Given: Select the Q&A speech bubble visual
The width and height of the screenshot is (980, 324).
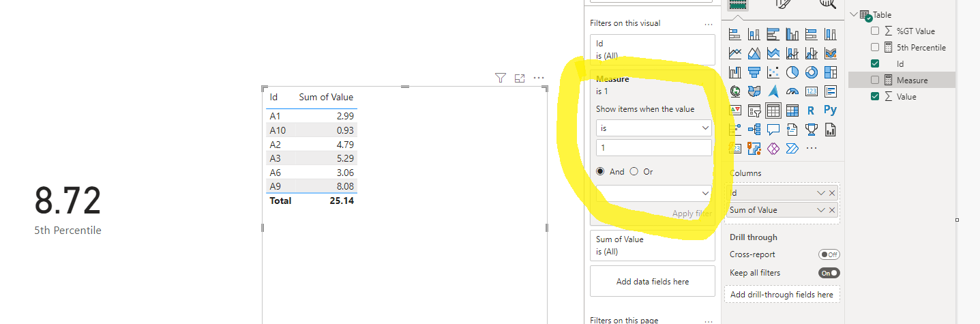Looking at the screenshot, I should (x=773, y=130).
